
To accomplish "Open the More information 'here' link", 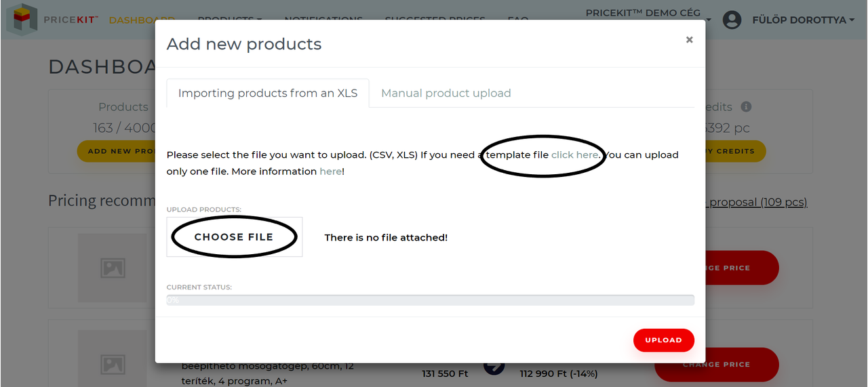I will pos(330,171).
